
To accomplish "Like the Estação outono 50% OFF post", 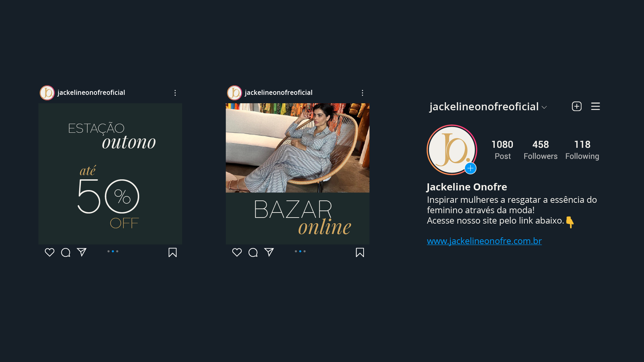I will click(x=50, y=252).
